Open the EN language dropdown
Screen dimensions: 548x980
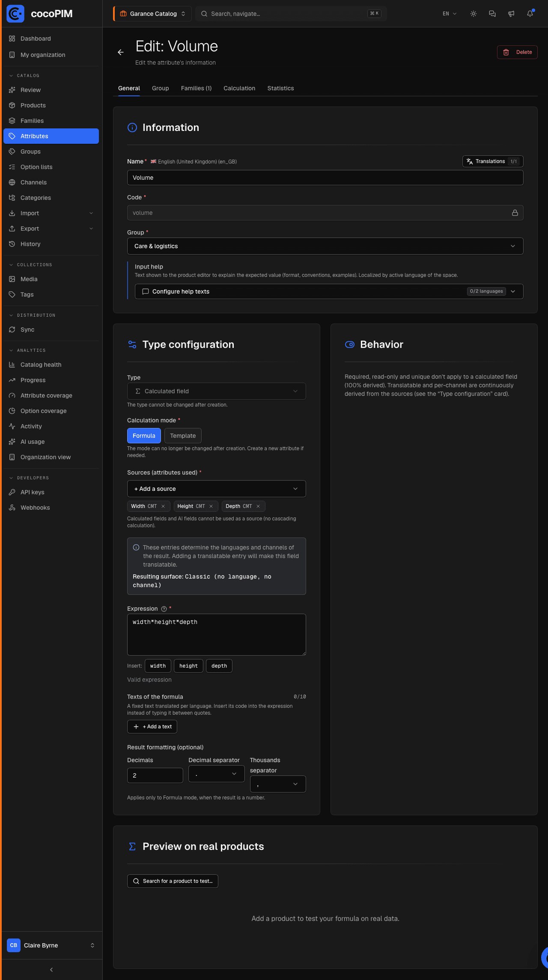450,14
